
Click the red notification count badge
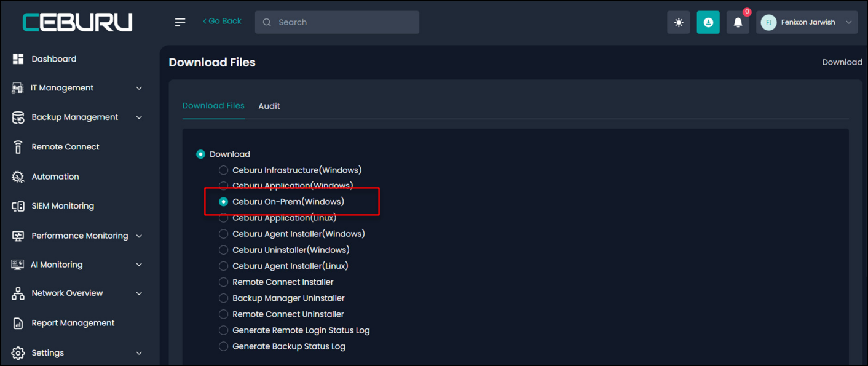pos(747,12)
